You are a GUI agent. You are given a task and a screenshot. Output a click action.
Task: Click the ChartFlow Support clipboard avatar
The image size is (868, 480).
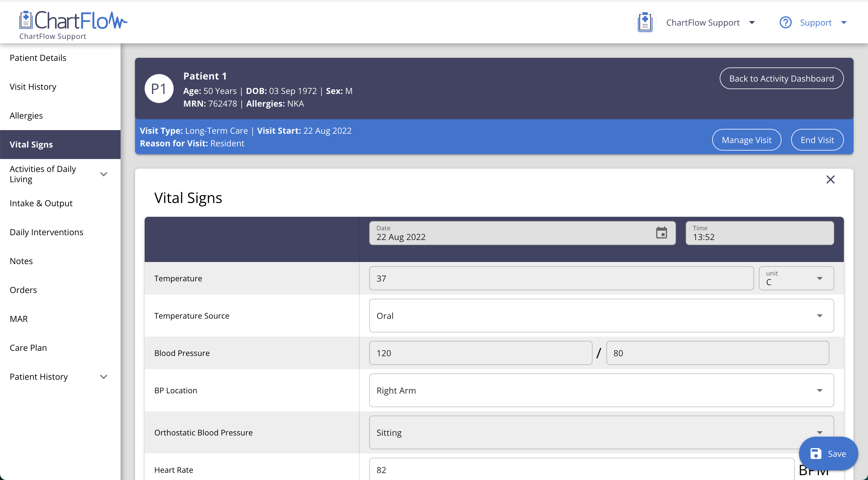pyautogui.click(x=645, y=23)
